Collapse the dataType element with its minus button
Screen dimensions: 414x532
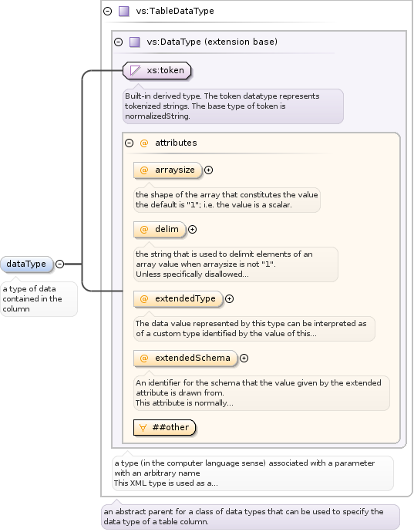click(x=59, y=264)
